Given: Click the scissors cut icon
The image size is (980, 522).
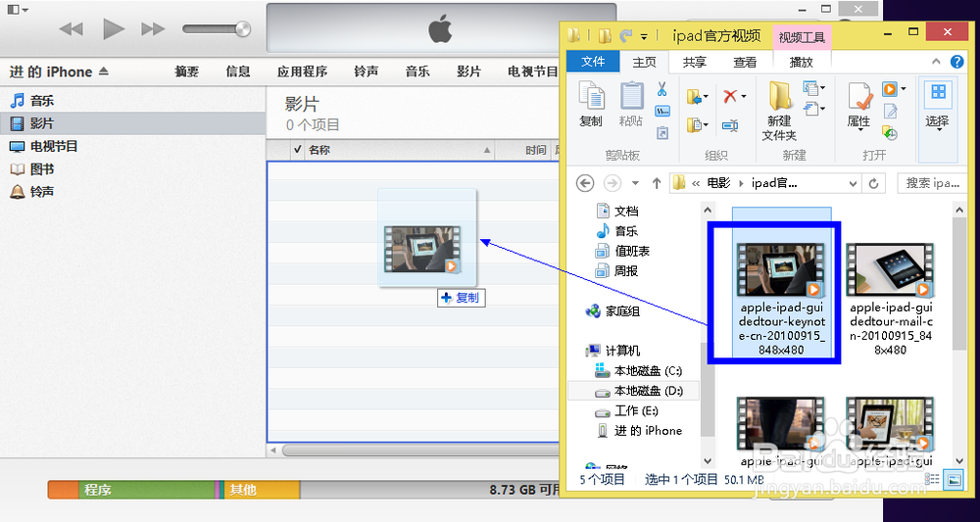Looking at the screenshot, I should [661, 89].
